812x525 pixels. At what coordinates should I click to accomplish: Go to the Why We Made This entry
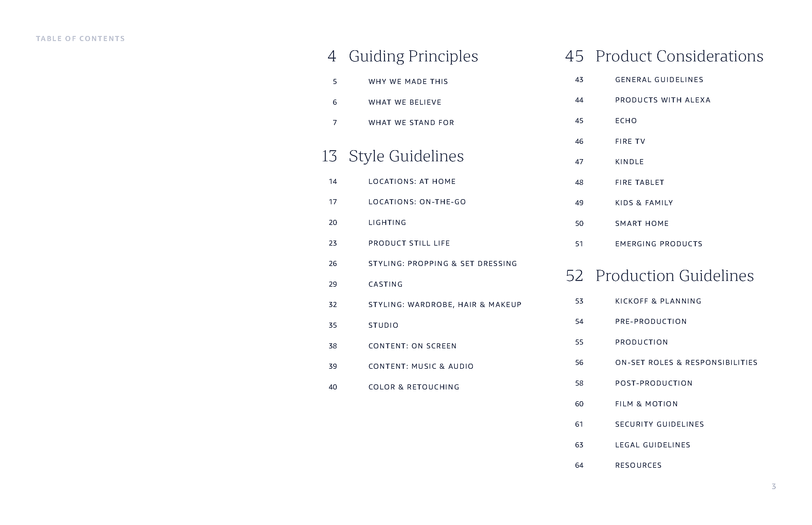(408, 81)
